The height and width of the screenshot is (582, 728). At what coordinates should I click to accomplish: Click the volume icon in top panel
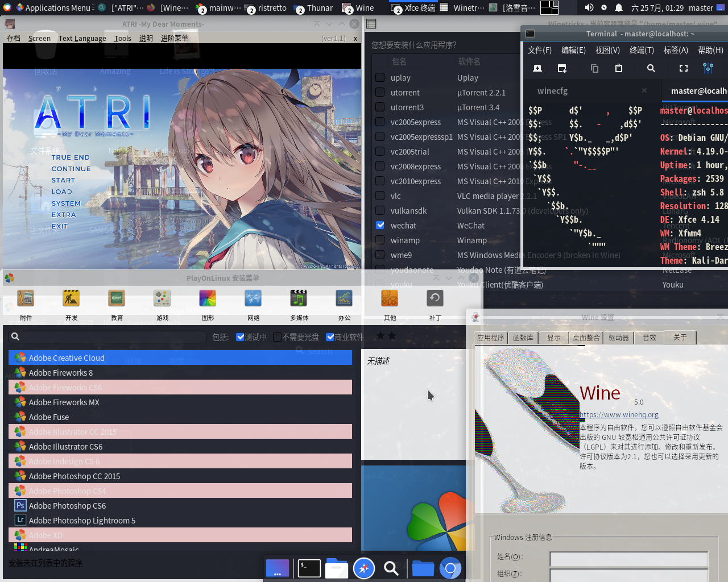click(x=589, y=7)
